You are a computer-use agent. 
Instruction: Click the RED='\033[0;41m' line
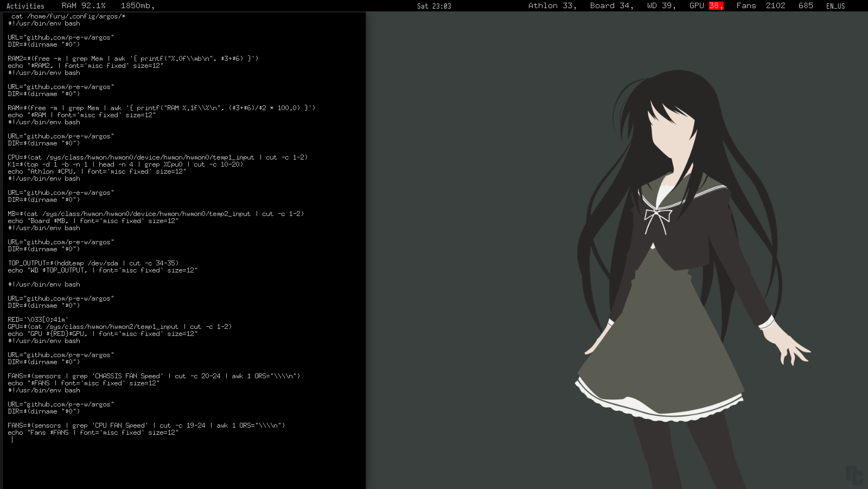[x=38, y=320]
